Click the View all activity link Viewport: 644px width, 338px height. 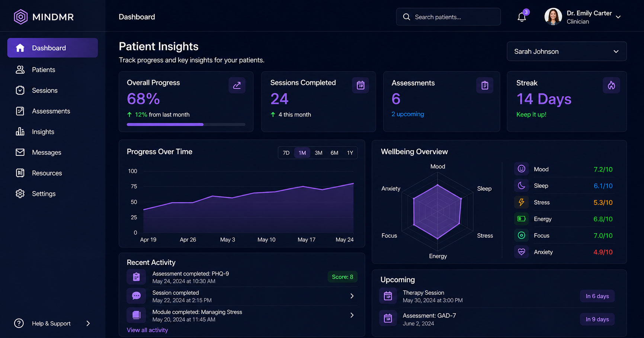click(x=147, y=330)
